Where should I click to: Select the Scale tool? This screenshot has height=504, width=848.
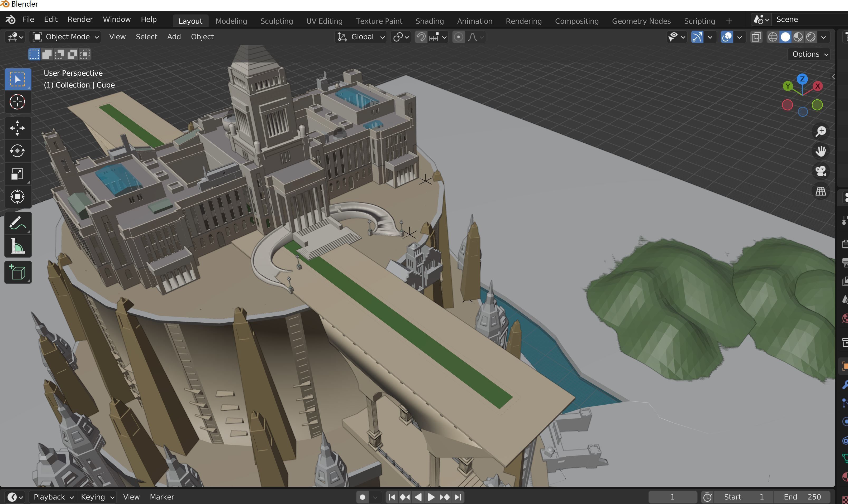[18, 174]
